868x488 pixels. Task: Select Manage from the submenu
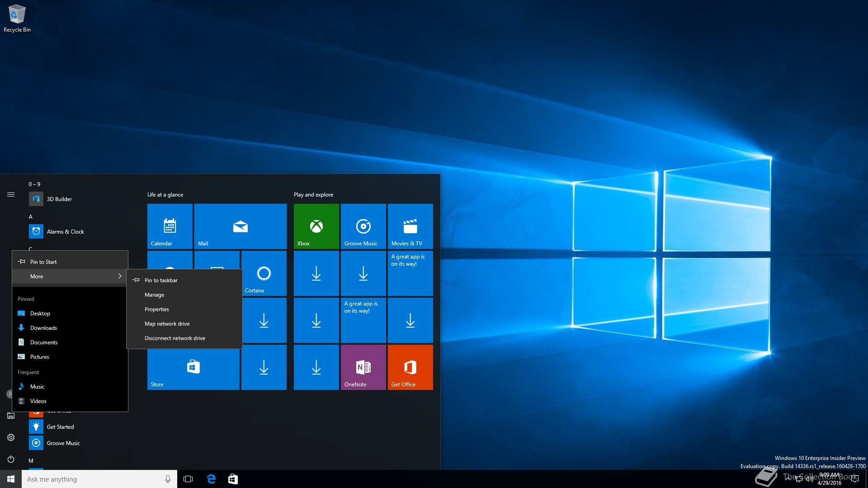click(x=184, y=295)
